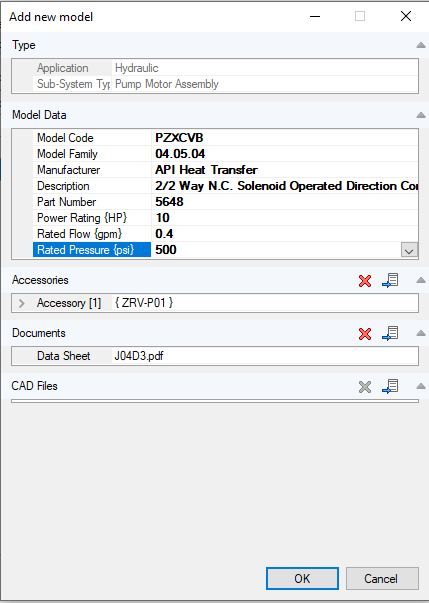Viewport: 429px width, 603px height.
Task: Open the Rated Pressure dropdown arrow
Action: click(409, 250)
